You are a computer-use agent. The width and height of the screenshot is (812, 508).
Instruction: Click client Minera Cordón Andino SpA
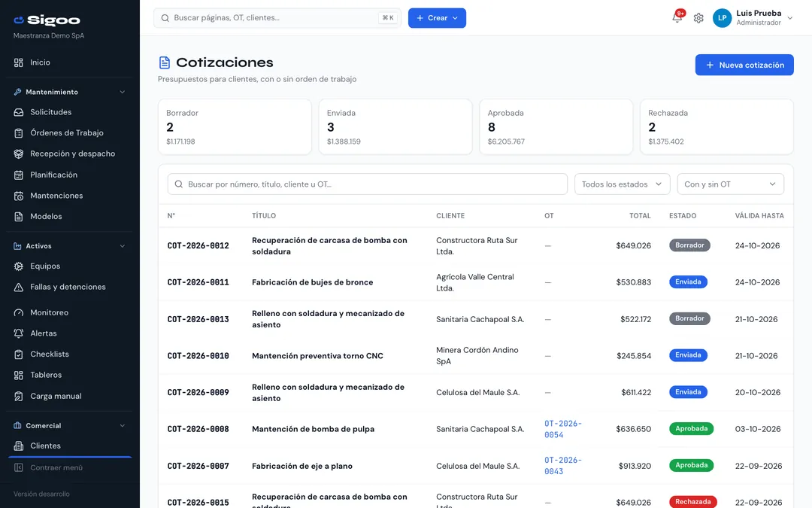click(477, 355)
